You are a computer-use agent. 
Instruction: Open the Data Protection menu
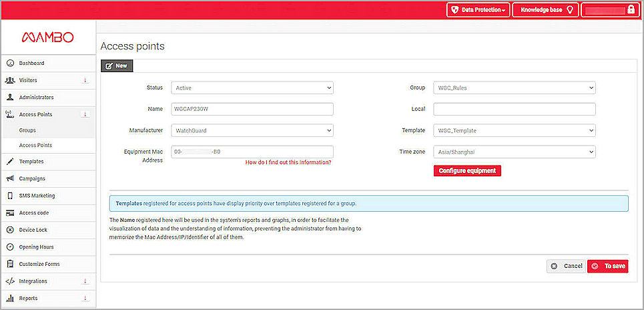click(x=478, y=10)
